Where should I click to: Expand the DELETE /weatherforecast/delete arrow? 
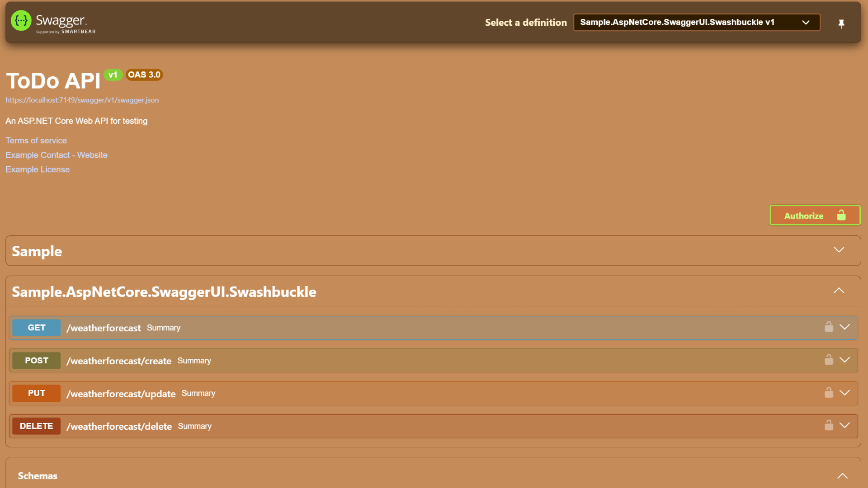[x=844, y=425]
